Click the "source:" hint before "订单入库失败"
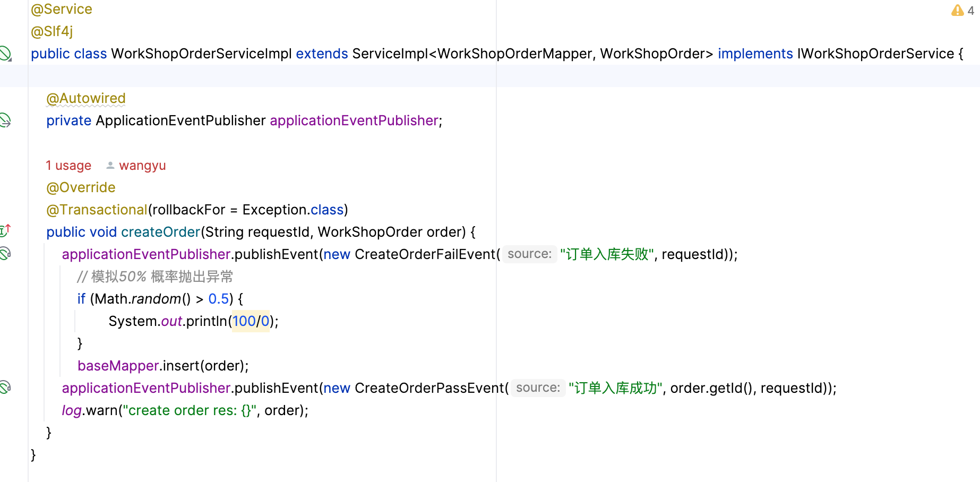Image resolution: width=980 pixels, height=482 pixels. [x=529, y=254]
